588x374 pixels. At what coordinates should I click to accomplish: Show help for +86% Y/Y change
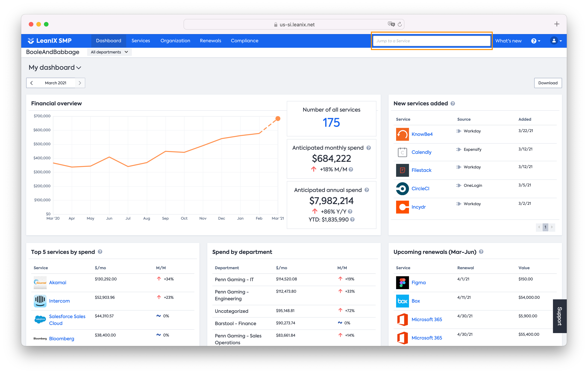point(350,212)
